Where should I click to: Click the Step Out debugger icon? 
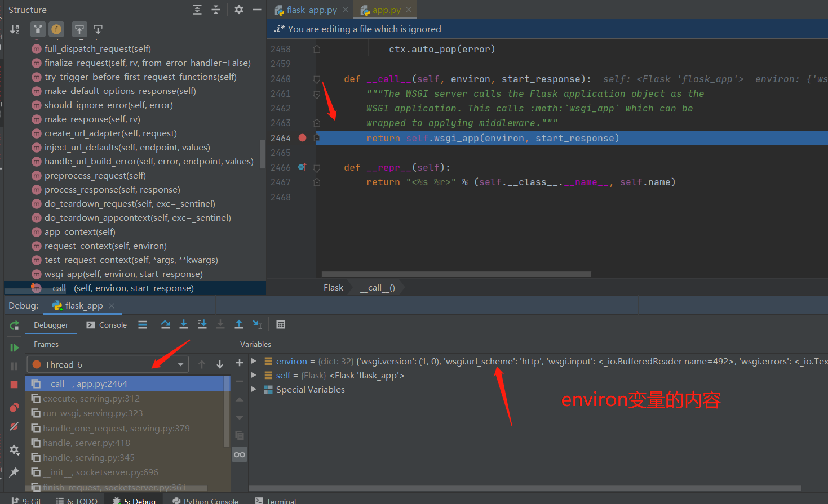(x=239, y=324)
